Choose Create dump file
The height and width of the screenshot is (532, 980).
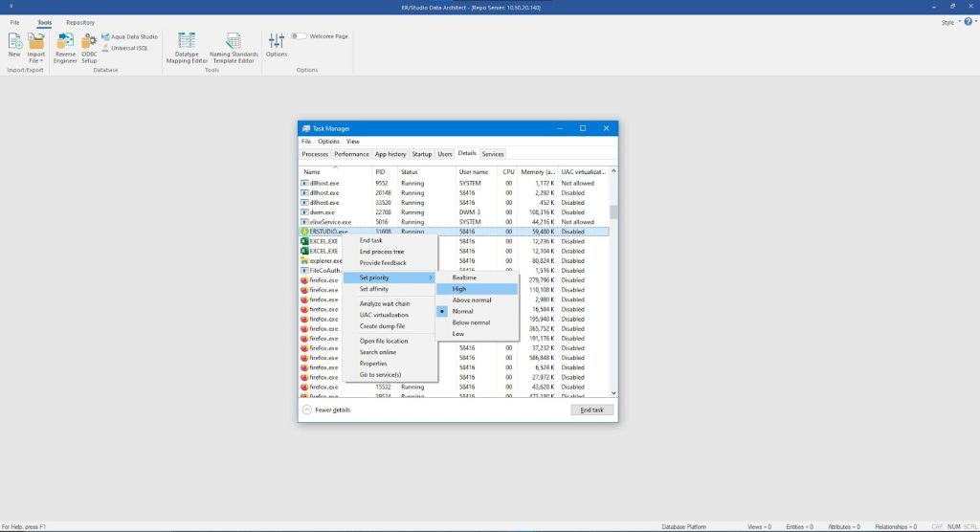tap(390, 326)
